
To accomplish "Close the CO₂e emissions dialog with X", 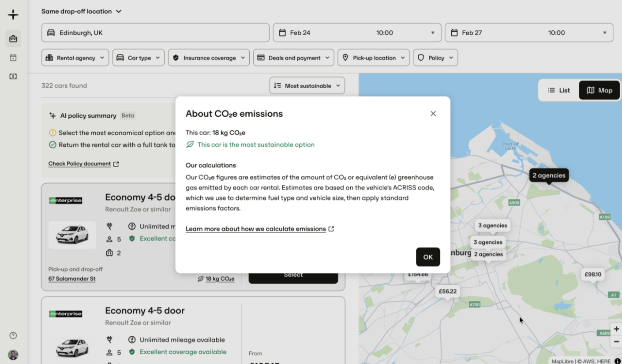I will point(433,114).
